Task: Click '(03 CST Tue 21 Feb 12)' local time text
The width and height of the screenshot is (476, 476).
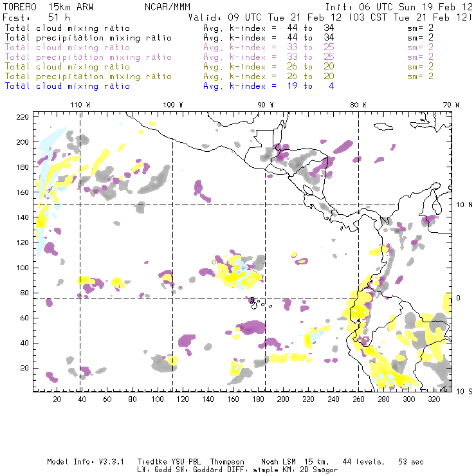Action: pyautogui.click(x=410, y=17)
